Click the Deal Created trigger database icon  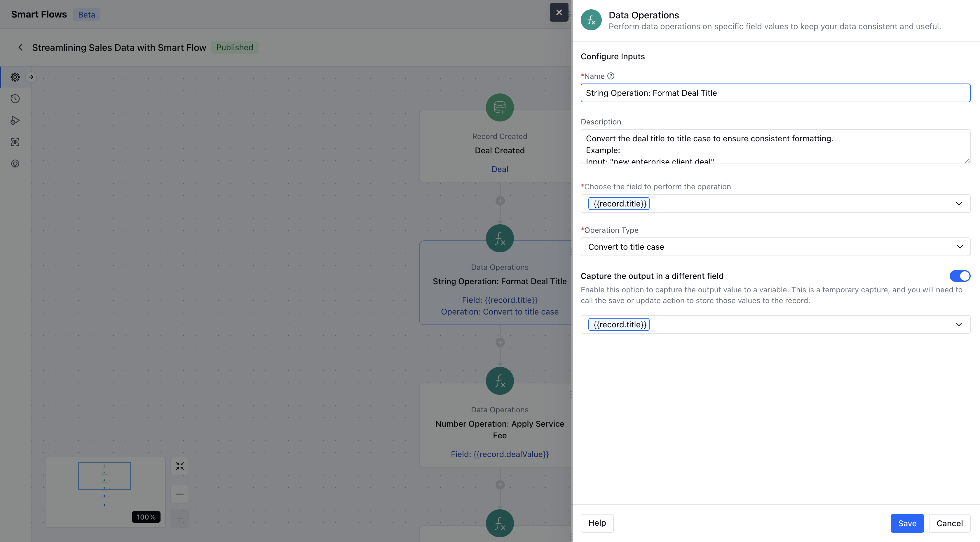click(x=500, y=108)
